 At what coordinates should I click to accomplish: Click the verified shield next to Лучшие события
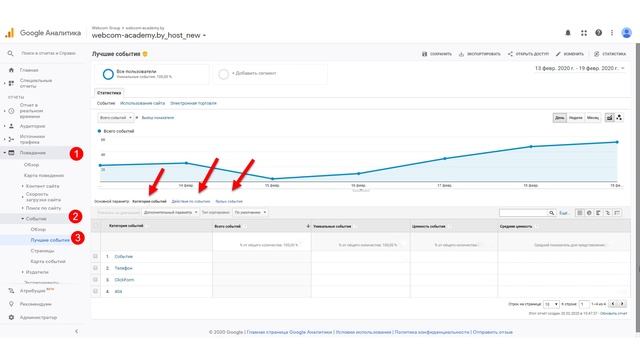(145, 54)
